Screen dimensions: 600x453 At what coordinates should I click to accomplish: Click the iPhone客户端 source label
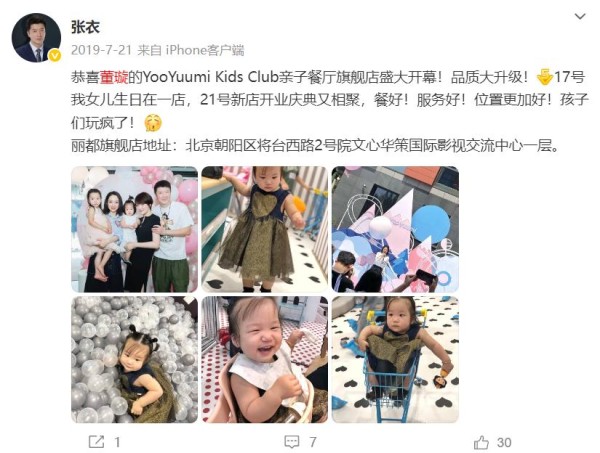[205, 50]
